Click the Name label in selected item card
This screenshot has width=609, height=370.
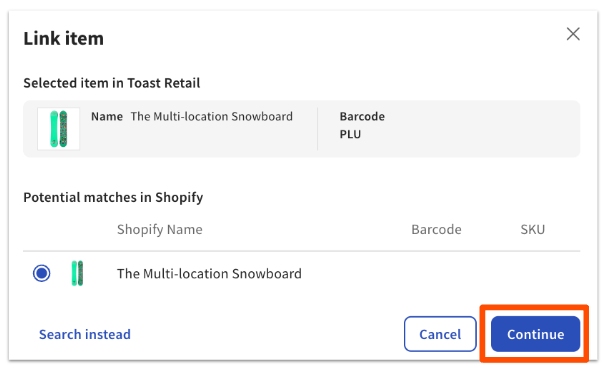point(107,116)
